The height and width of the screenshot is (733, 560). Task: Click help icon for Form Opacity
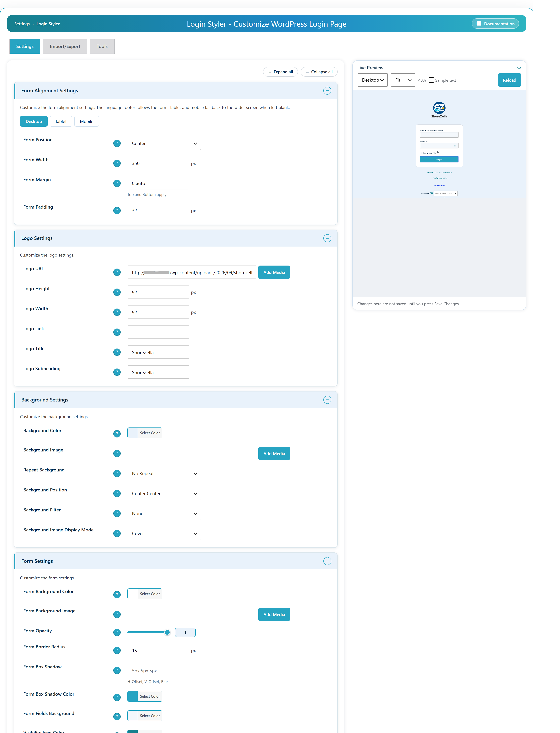[x=117, y=632]
